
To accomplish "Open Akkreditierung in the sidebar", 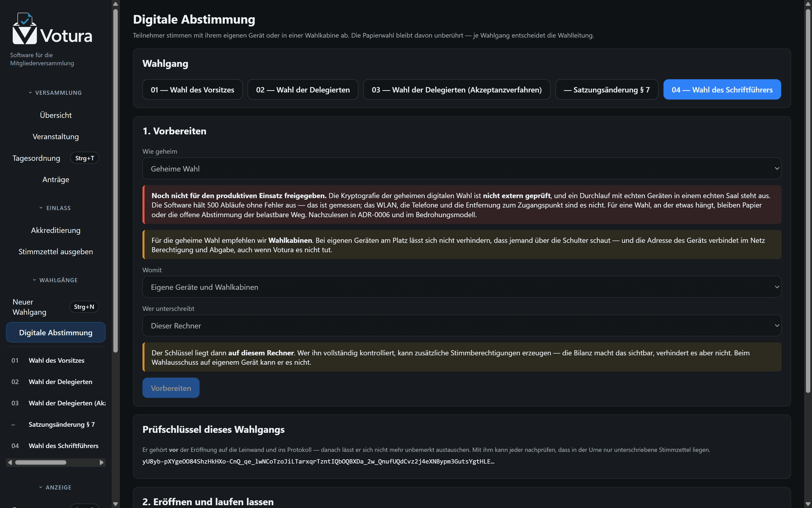I will (56, 230).
